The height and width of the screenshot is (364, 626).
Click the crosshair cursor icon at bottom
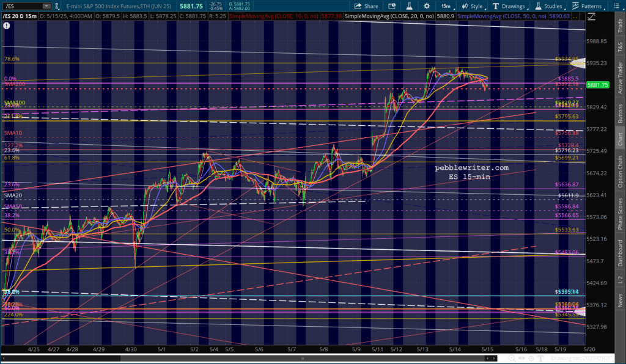tap(531, 358)
